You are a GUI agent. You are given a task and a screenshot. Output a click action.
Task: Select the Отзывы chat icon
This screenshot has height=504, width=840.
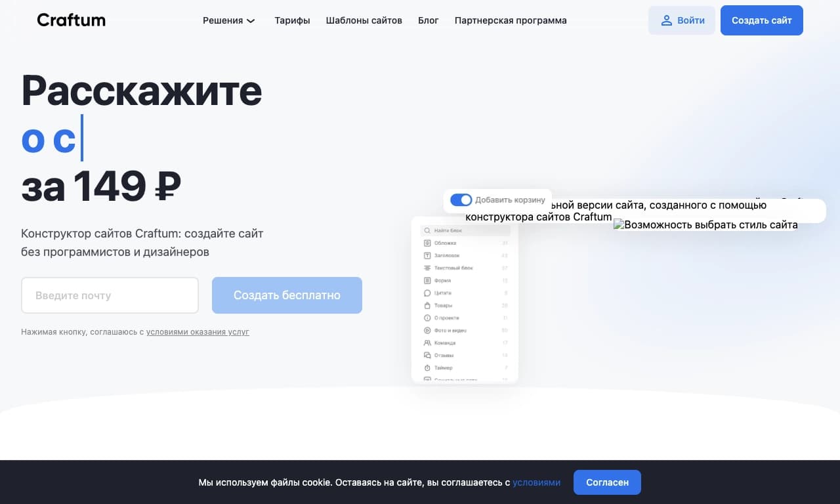[x=427, y=356]
